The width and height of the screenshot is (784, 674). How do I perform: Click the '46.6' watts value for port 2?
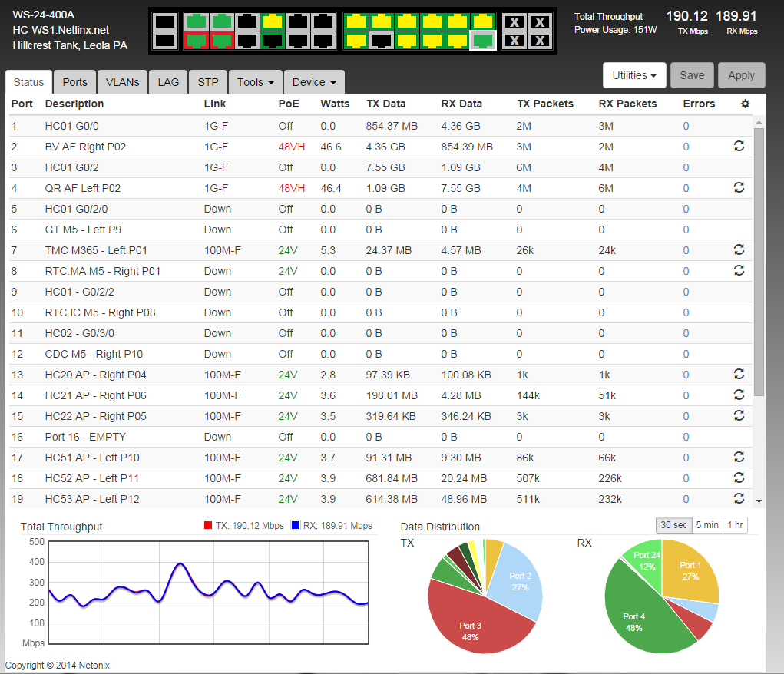(x=331, y=147)
